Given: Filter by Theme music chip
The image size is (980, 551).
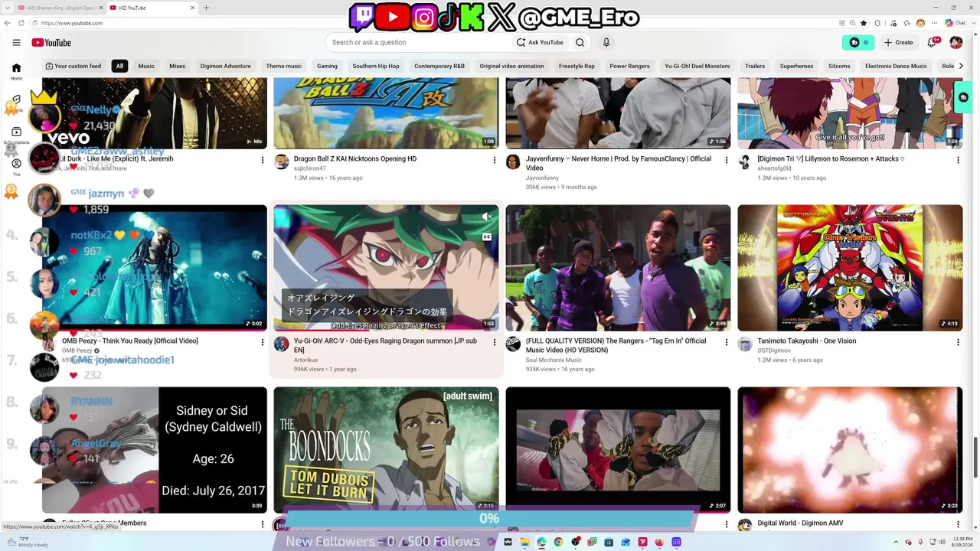Looking at the screenshot, I should click(284, 66).
